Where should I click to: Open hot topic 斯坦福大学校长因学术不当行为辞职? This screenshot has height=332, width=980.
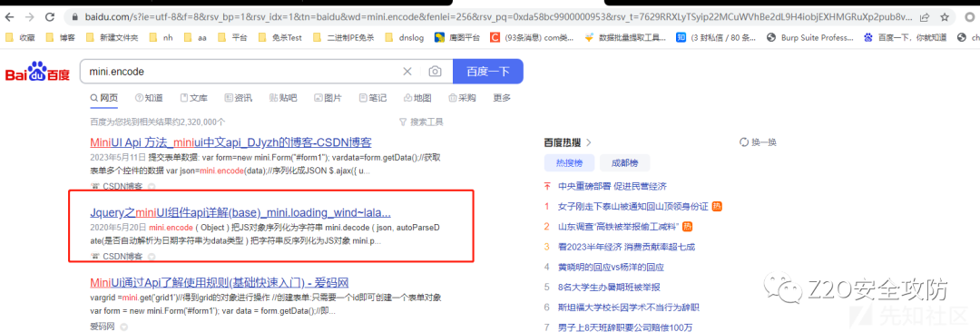(629, 307)
